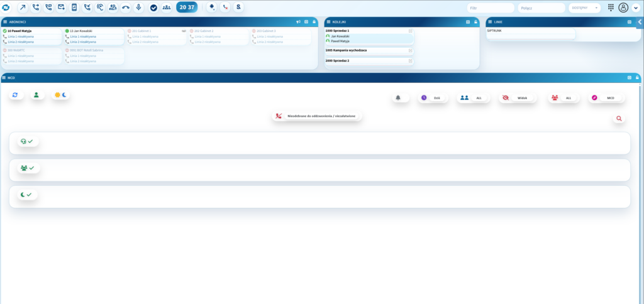Image resolution: width=644 pixels, height=304 pixels.
Task: Click the hang up phone icon
Action: [x=126, y=8]
